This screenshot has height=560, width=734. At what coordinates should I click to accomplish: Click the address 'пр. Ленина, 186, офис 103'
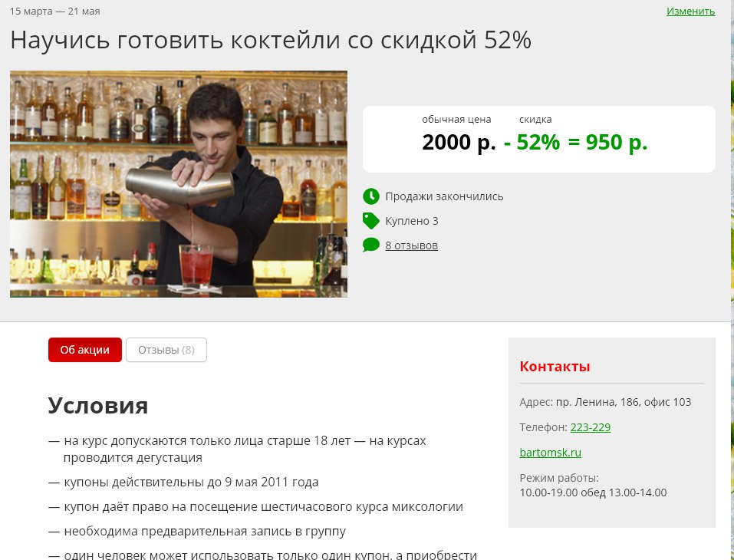[624, 402]
